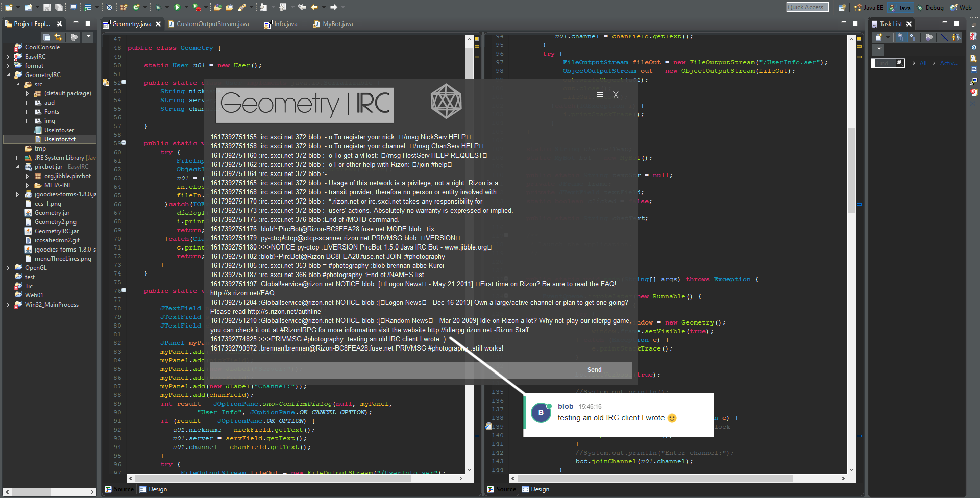Collapse the GeometryIRC project
The image size is (980, 498).
coord(8,75)
